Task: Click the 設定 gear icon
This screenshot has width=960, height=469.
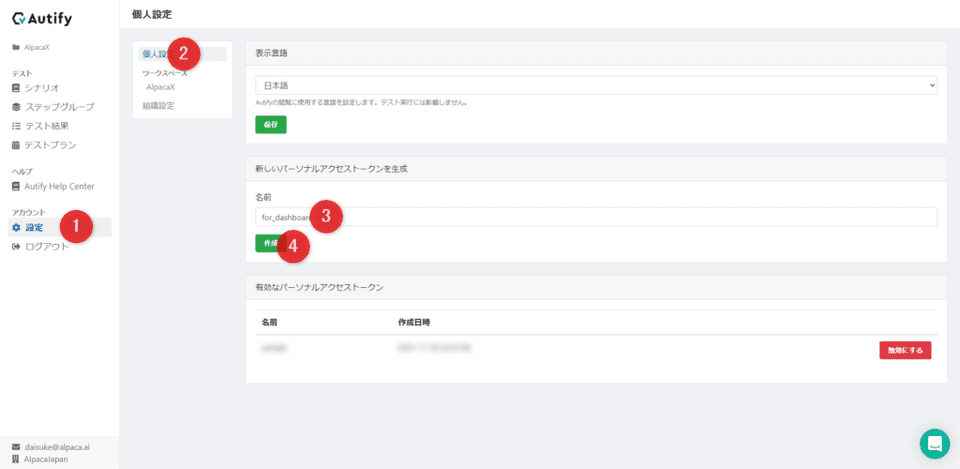Action: click(x=16, y=227)
